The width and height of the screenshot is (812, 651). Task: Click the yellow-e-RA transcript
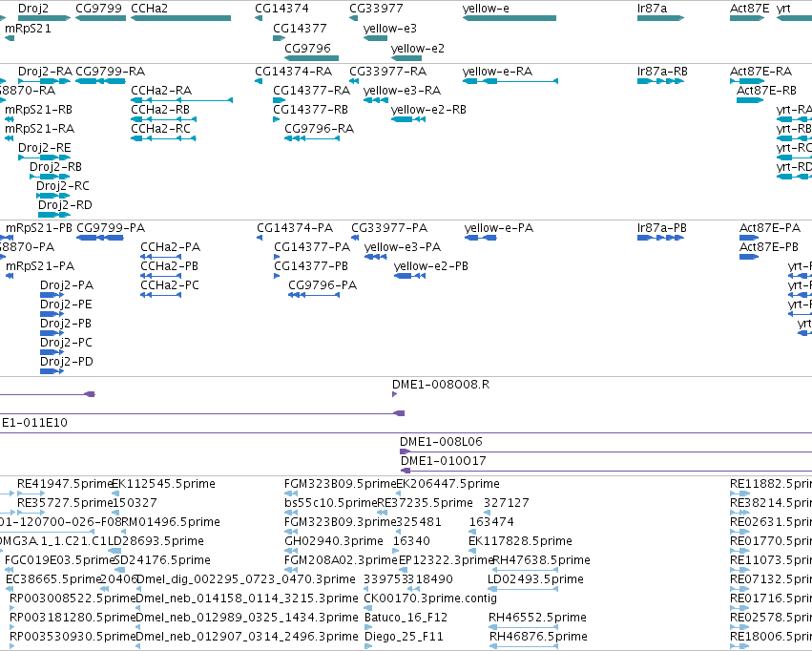[510, 81]
